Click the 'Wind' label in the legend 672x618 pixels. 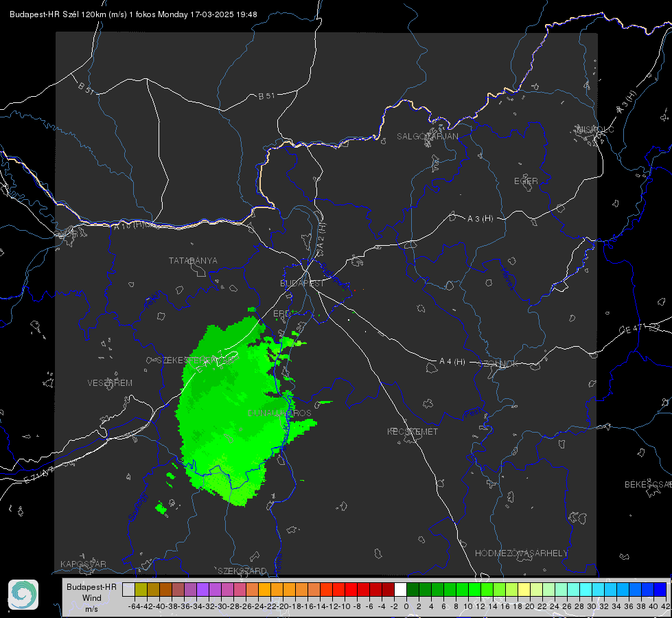coord(92,598)
